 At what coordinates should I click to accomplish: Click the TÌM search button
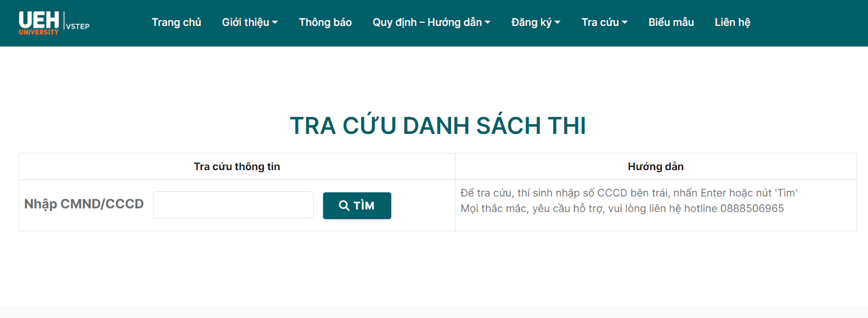click(x=357, y=206)
